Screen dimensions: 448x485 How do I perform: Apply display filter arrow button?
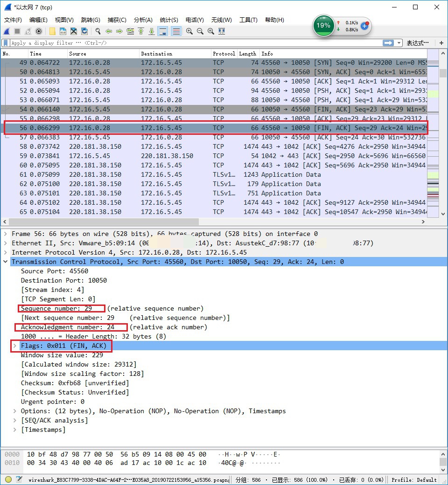[388, 43]
